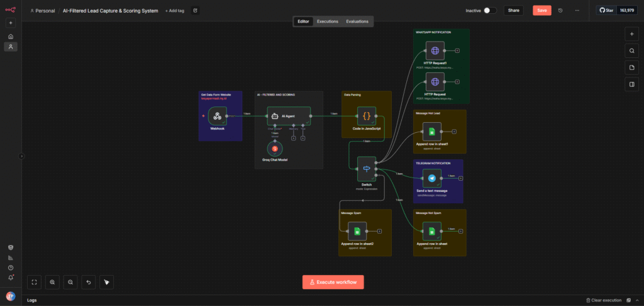The height and width of the screenshot is (306, 644).
Task: Expand the Logs panel at the bottom
Action: [x=31, y=300]
